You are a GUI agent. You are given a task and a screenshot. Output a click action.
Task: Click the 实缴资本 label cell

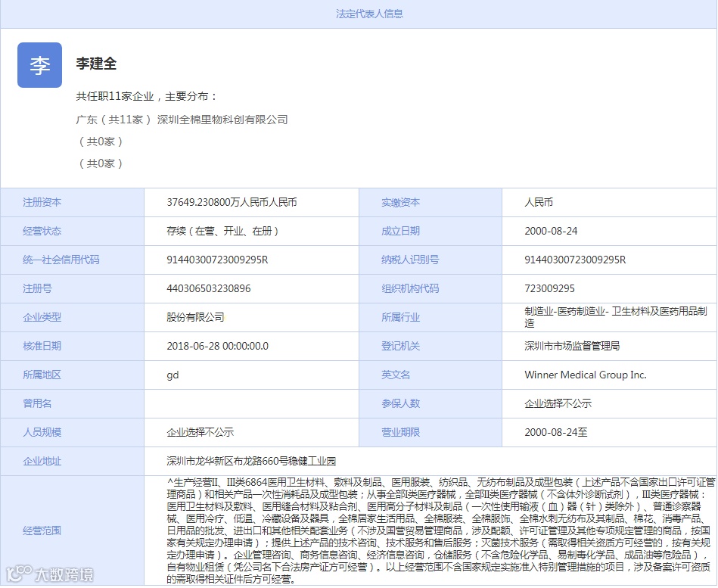point(430,202)
